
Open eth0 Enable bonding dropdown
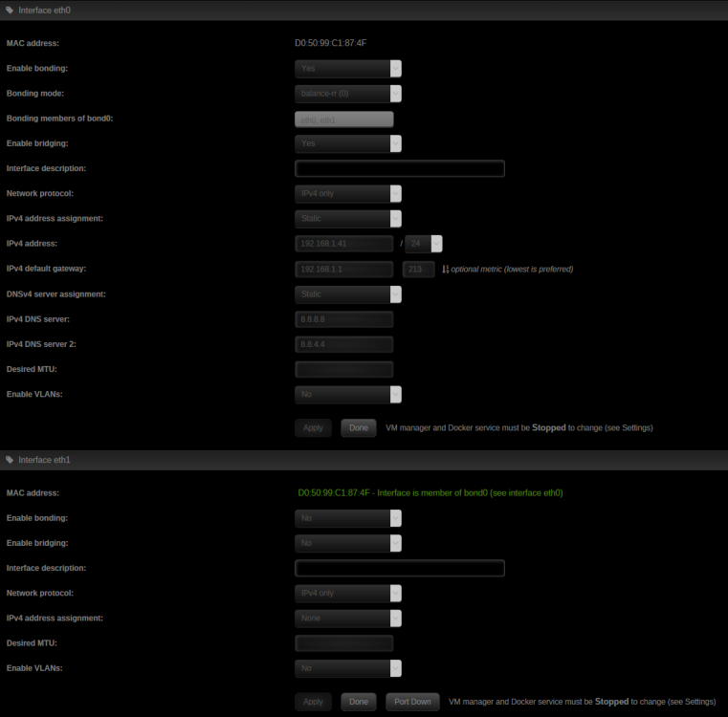click(348, 68)
